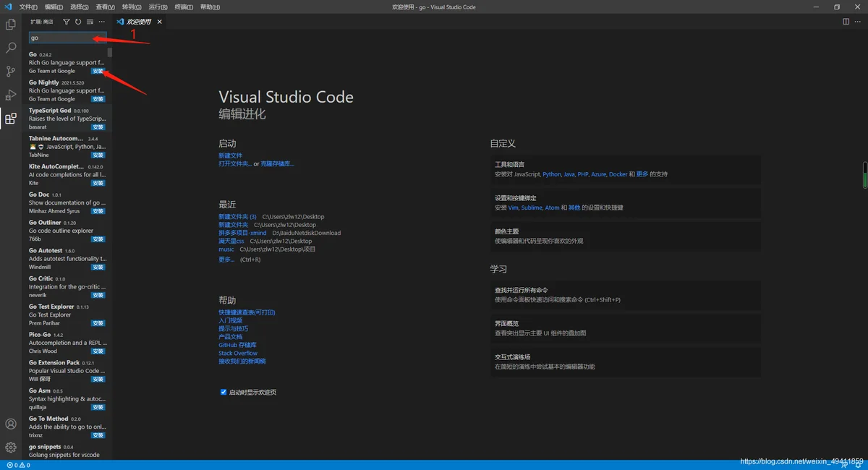Install the Go Critic extension
Image resolution: width=868 pixels, height=470 pixels.
98,295
